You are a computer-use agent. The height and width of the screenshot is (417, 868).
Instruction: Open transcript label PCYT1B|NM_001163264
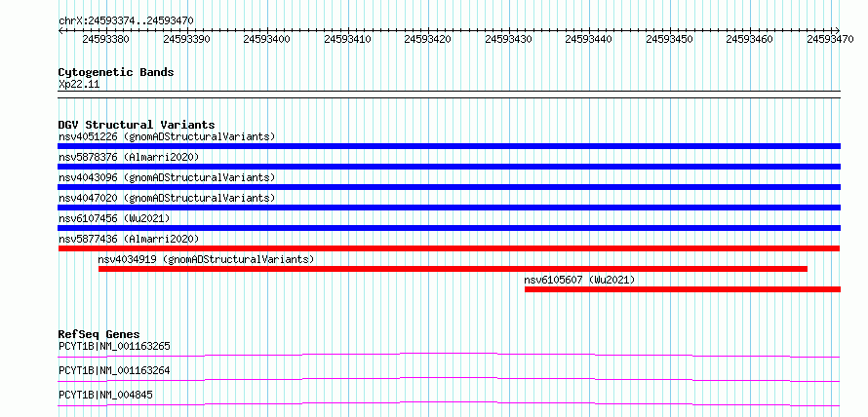[114, 371]
